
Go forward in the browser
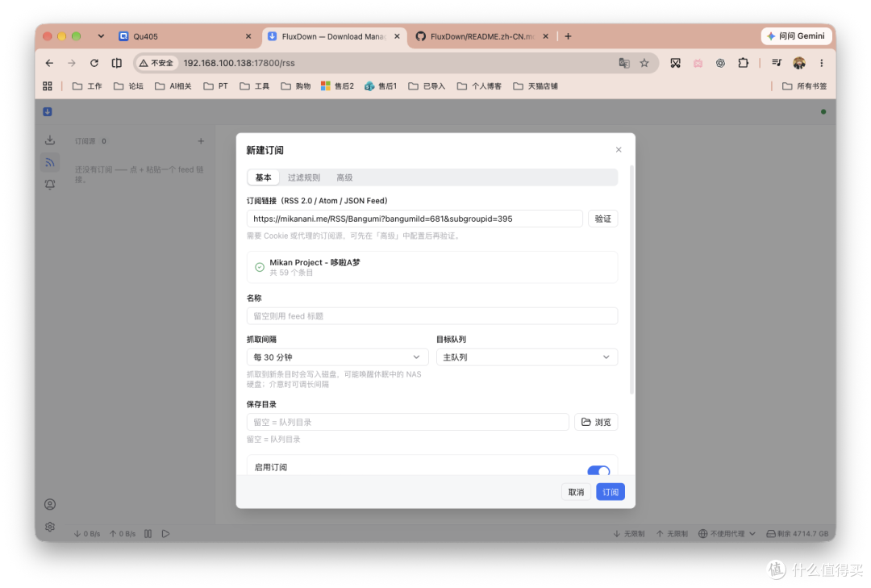[72, 63]
